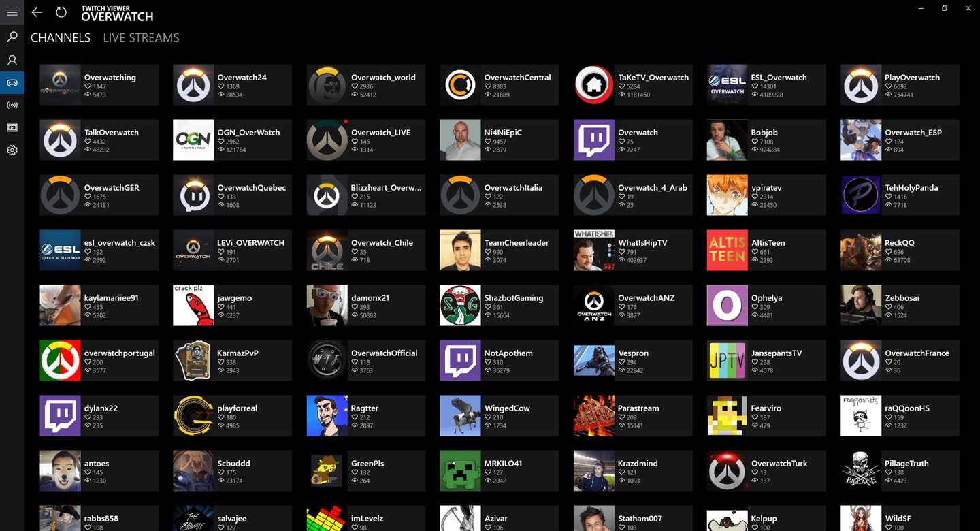Open the kaylamariiee91 channel name

coord(111,298)
